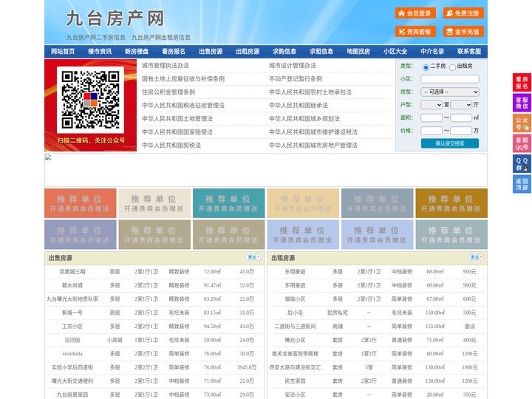Expand the 房型 可选择 dropdown
This screenshot has height=399, width=532.
pyautogui.click(x=450, y=92)
